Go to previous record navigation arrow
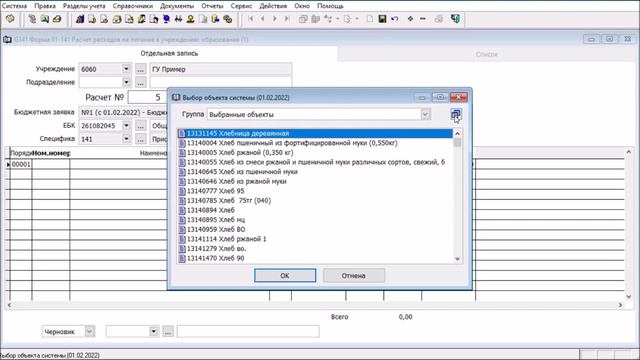 (x=262, y=19)
